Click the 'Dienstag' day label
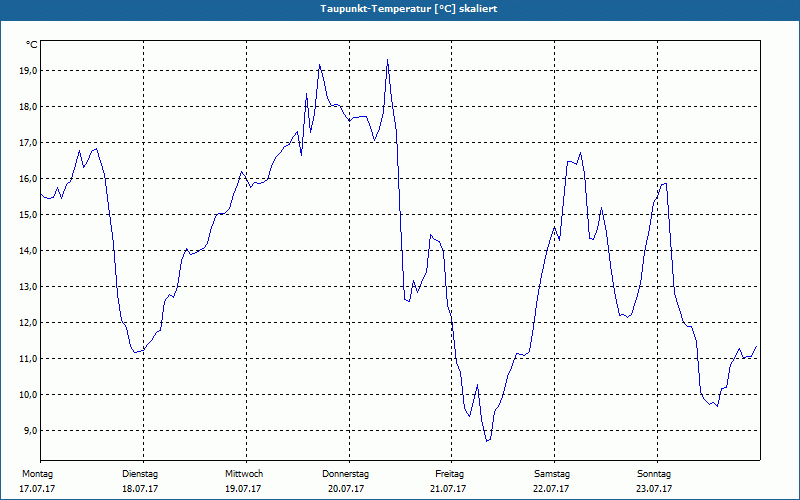This screenshot has height=500, width=800. click(140, 474)
